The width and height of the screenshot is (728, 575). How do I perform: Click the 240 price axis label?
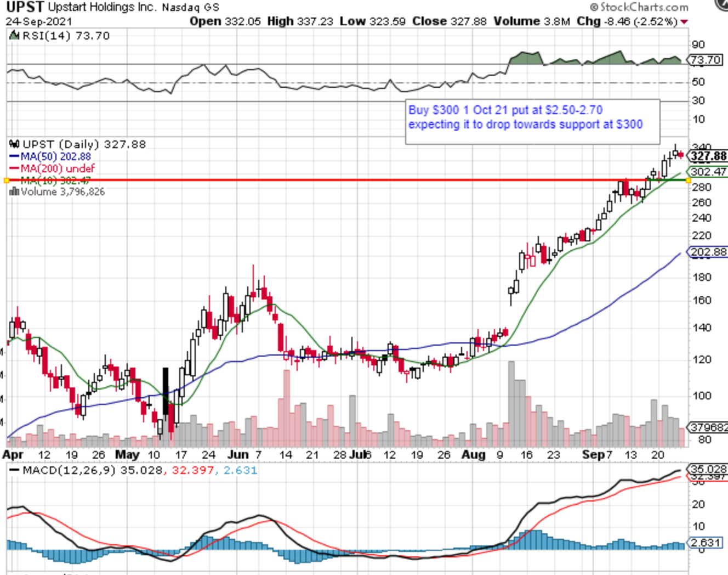tap(702, 218)
